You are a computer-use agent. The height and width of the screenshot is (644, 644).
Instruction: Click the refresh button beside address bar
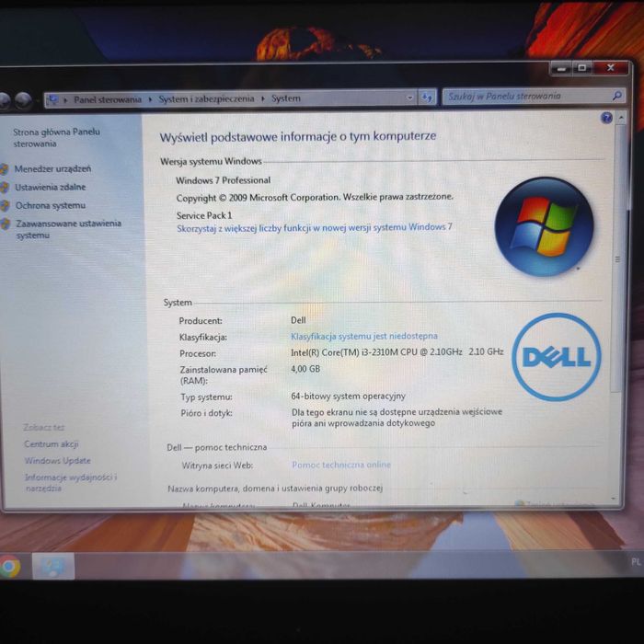point(427,98)
